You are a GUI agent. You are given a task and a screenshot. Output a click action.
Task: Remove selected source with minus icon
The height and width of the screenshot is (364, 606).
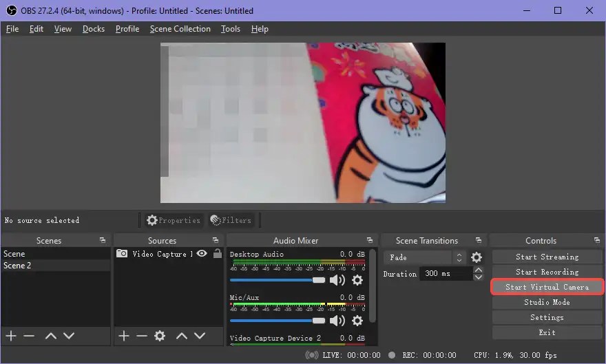click(x=141, y=336)
